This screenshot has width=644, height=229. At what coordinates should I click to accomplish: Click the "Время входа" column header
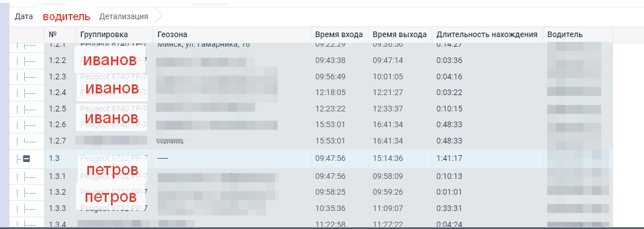coord(339,35)
